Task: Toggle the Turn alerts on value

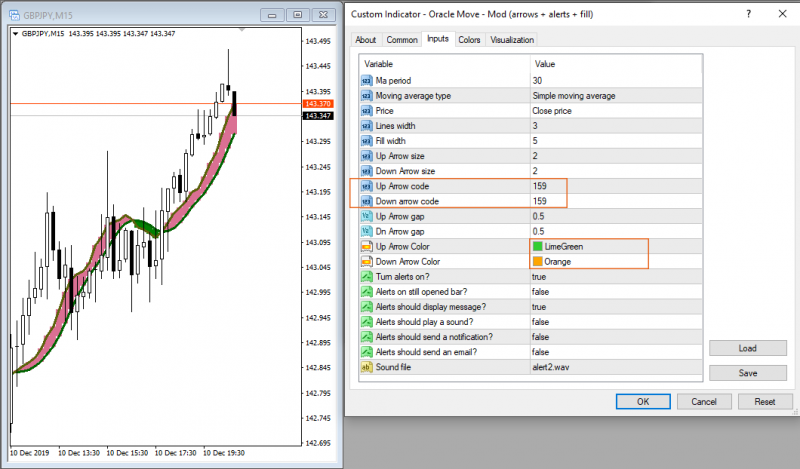Action: coord(616,277)
